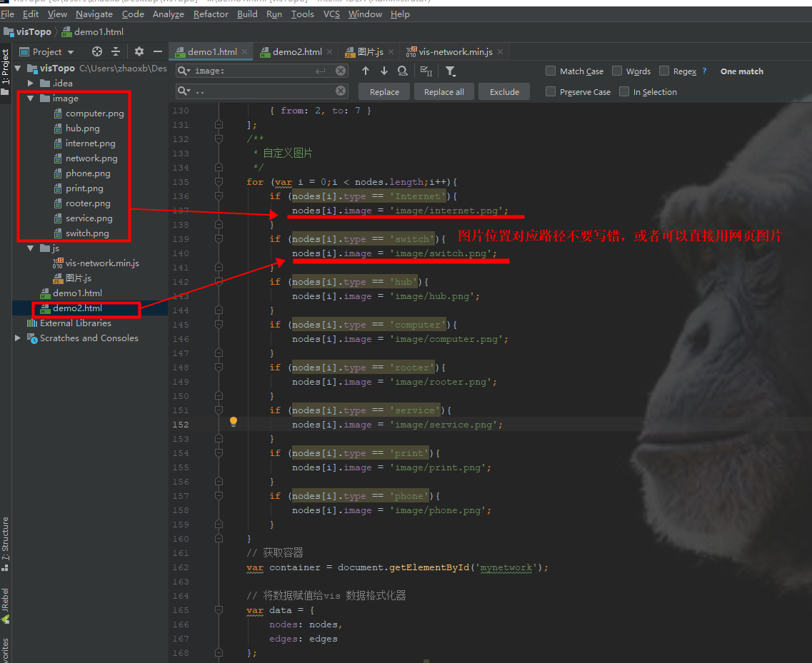812x663 pixels.
Task: Toggle In Selection checkbox
Action: coord(624,91)
